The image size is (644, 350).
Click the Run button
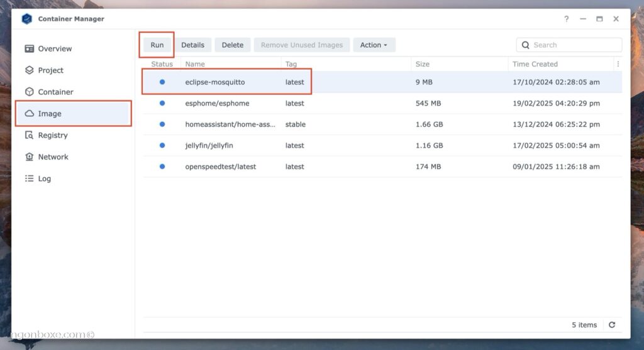pos(157,45)
